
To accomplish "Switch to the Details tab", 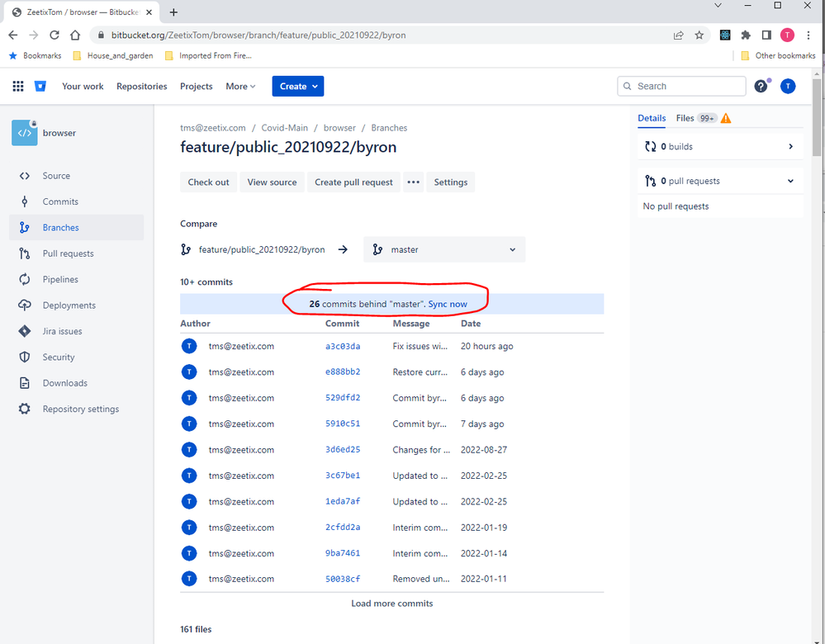I will pos(652,118).
